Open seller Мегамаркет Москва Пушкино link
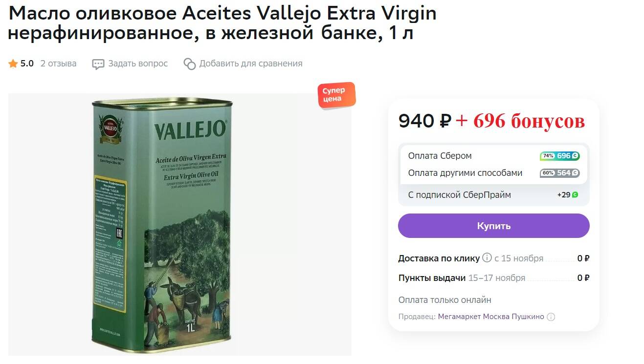This screenshot has height=364, width=644. (x=491, y=317)
